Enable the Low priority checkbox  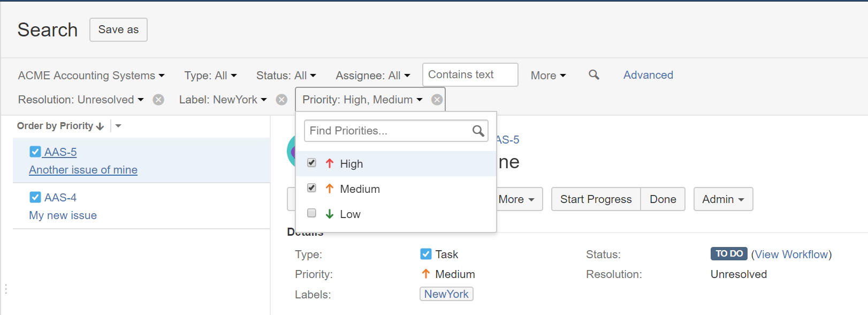[312, 213]
